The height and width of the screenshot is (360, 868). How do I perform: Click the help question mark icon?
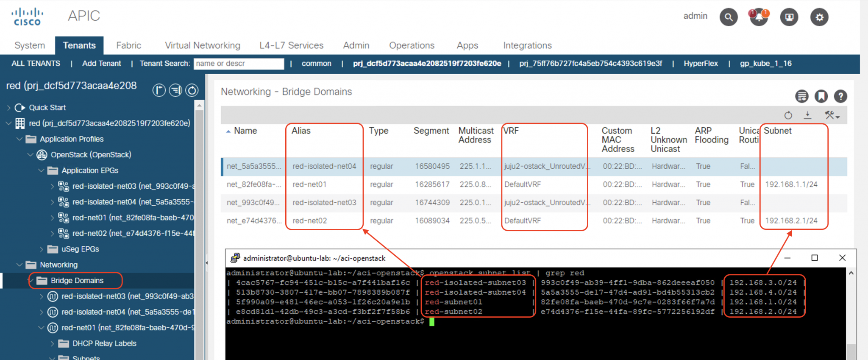840,96
